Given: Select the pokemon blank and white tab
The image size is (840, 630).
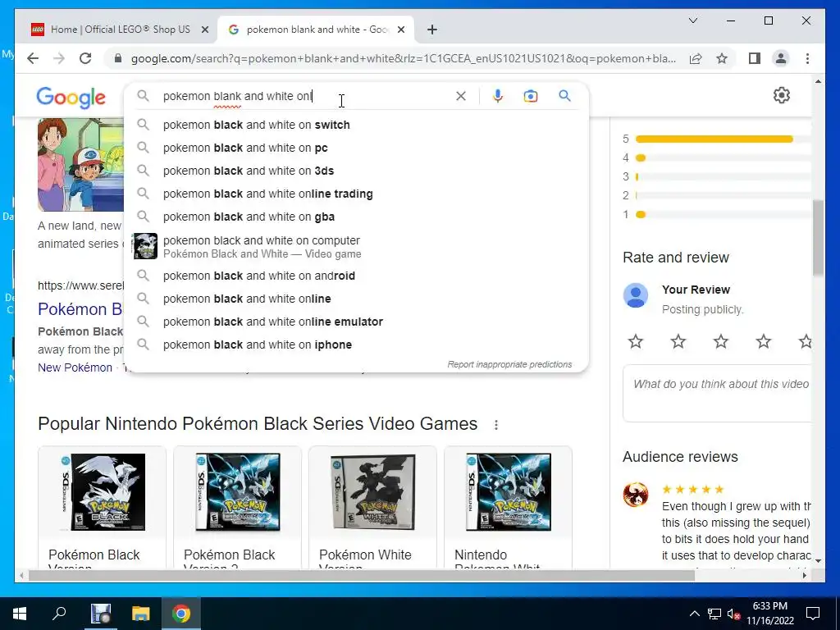Looking at the screenshot, I should point(316,30).
